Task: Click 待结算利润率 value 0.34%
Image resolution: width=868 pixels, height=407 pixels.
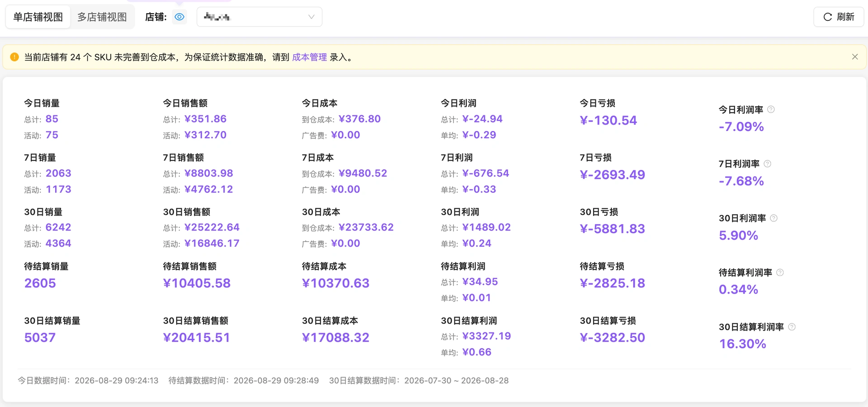Action: [x=739, y=290]
